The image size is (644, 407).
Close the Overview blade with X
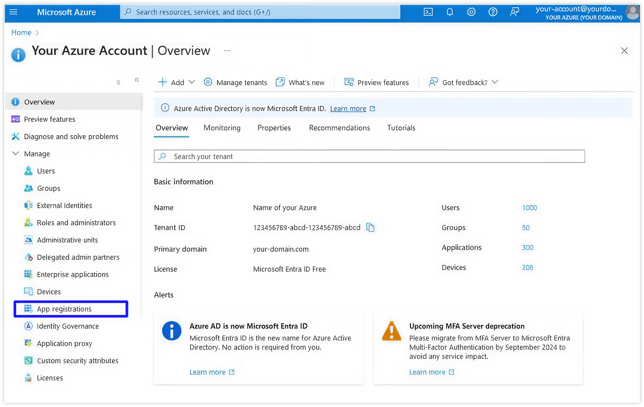coord(624,51)
